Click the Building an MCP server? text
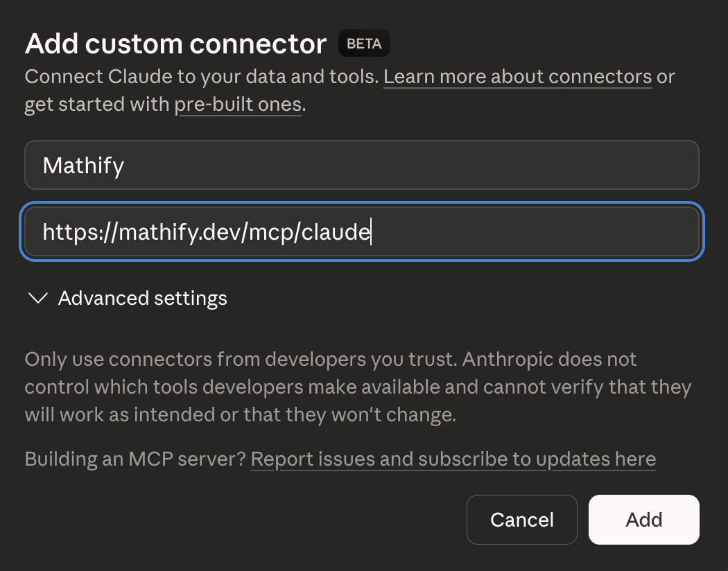The image size is (728, 571). point(135,459)
